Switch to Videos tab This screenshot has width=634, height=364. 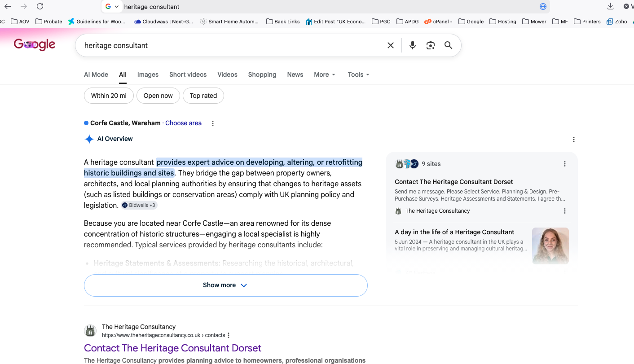tap(228, 75)
